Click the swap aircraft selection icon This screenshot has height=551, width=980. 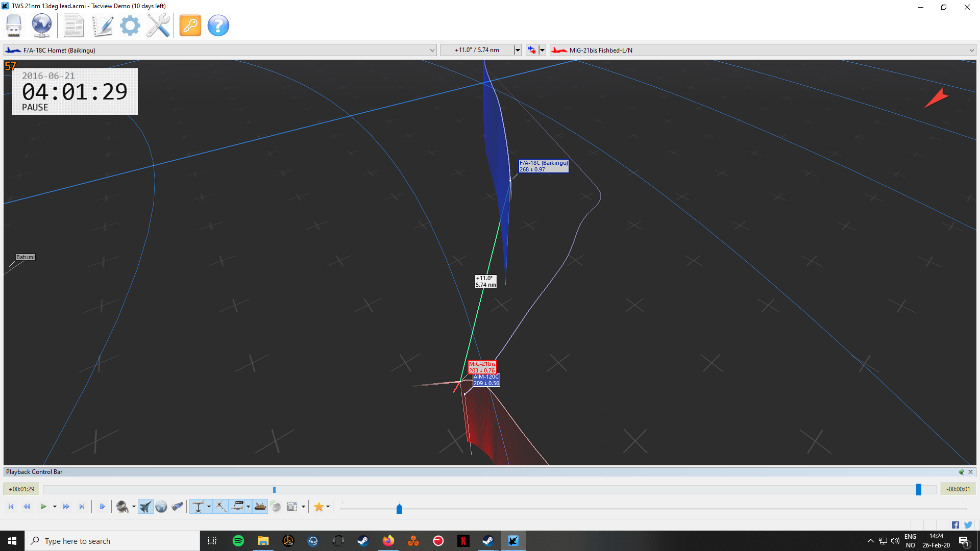point(532,50)
